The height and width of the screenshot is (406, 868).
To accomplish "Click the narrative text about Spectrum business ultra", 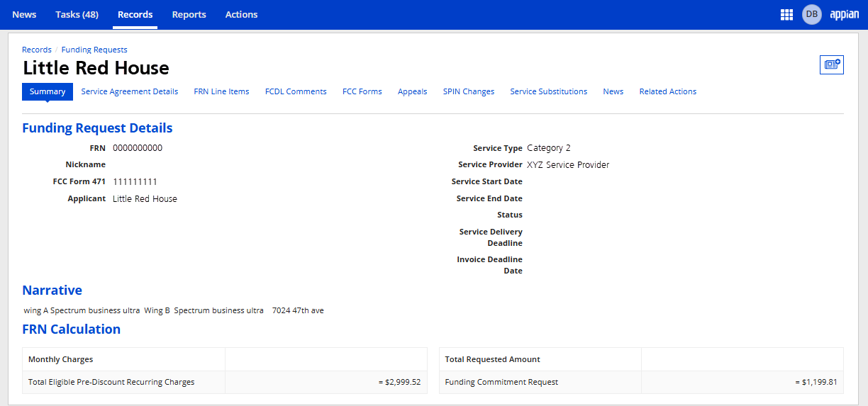I will (x=174, y=310).
